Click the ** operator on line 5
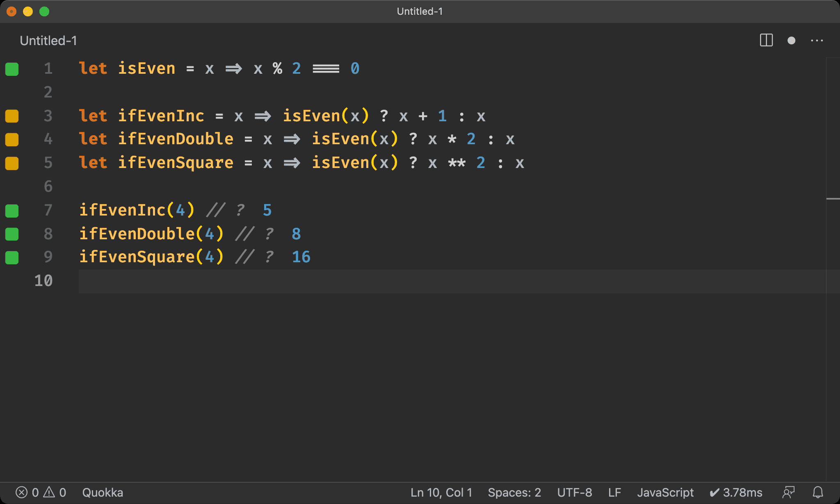Viewport: 840px width, 504px height. point(457,163)
